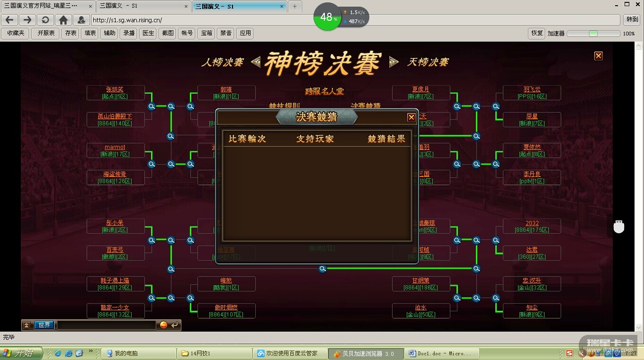The image size is (644, 360).
Task: Focus the browser address bar
Action: [355, 20]
